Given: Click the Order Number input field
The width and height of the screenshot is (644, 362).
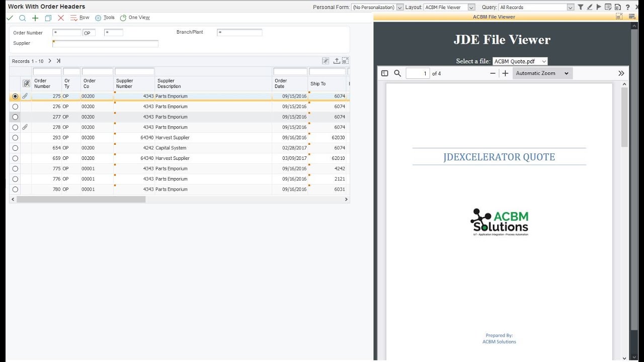Looking at the screenshot, I should tap(67, 33).
